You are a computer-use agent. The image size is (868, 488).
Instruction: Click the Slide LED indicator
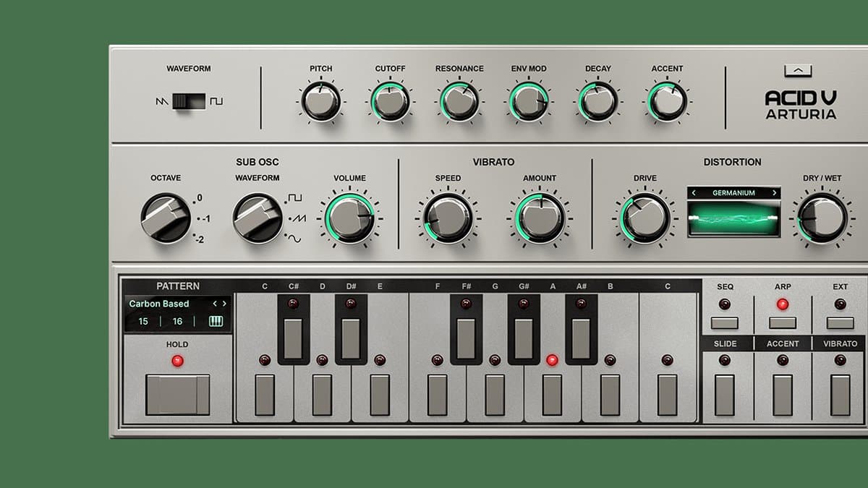[x=725, y=360]
